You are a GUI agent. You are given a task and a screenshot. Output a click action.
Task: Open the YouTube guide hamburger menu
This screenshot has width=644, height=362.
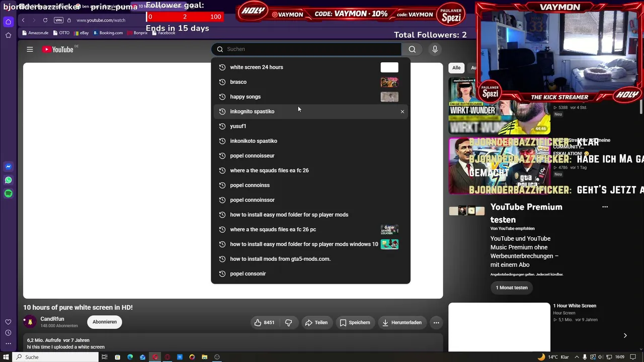tap(30, 49)
